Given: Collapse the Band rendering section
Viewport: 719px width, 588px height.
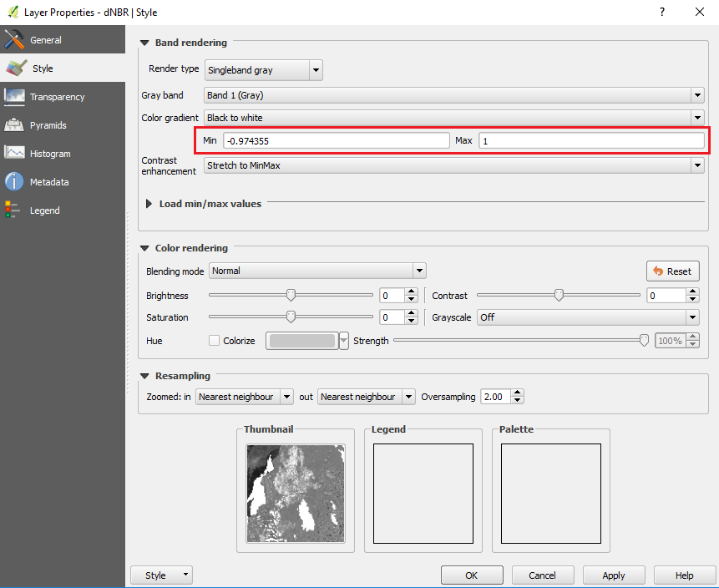Looking at the screenshot, I should click(x=145, y=43).
